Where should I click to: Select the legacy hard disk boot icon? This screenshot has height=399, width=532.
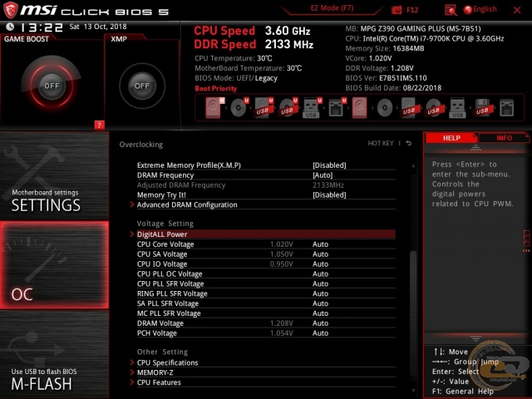coord(359,107)
